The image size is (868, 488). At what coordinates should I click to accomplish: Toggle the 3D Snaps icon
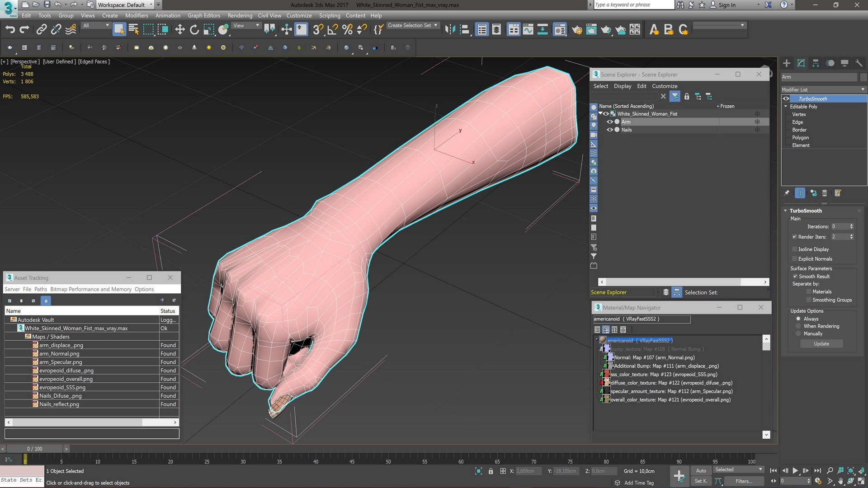(x=318, y=30)
